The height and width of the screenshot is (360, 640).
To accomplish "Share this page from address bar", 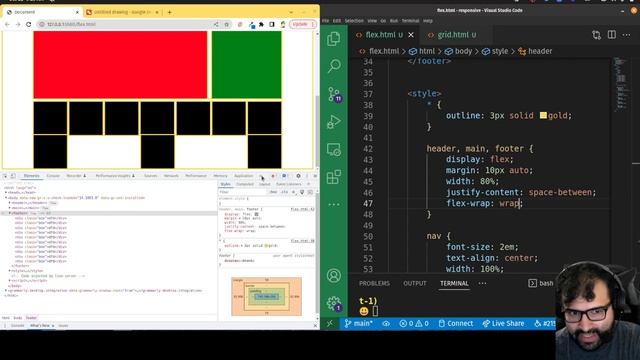I will click(x=216, y=24).
